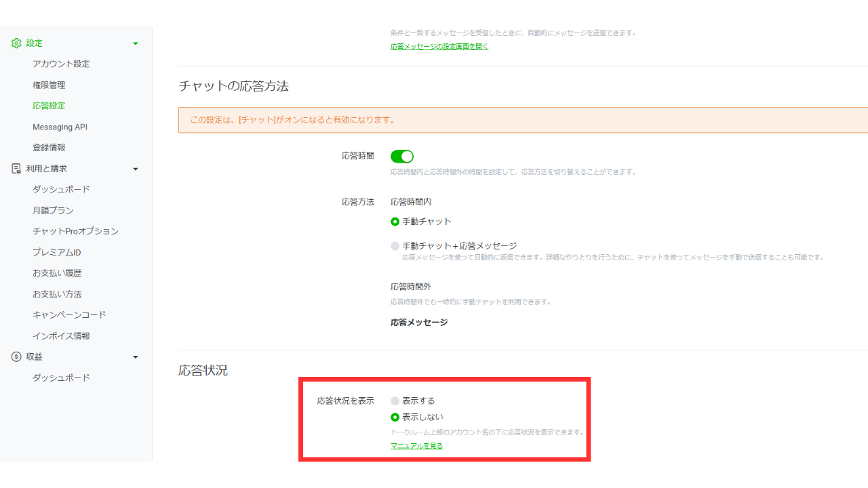868x488 pixels.
Task: Choose 表示する for response status
Action: click(x=395, y=401)
